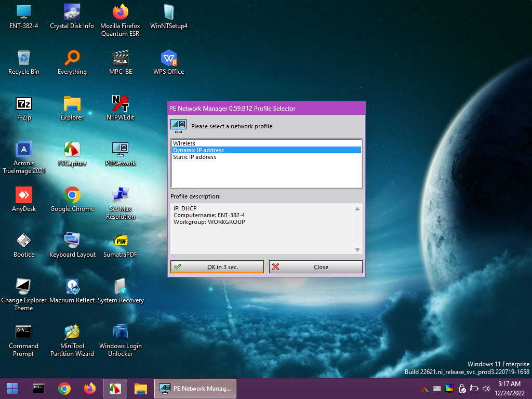
Task: Open the Change Explorer Theme shortcut
Action: point(24,295)
